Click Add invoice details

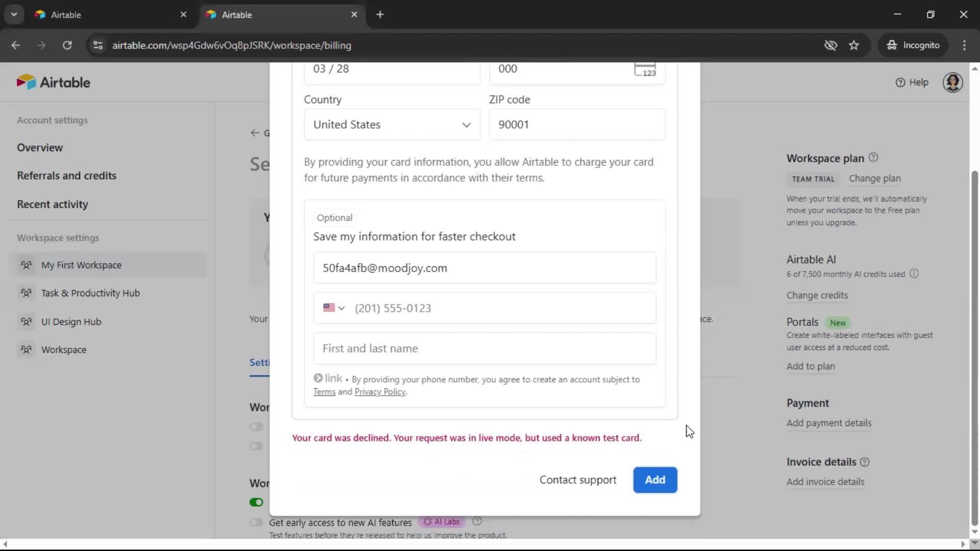click(x=825, y=482)
